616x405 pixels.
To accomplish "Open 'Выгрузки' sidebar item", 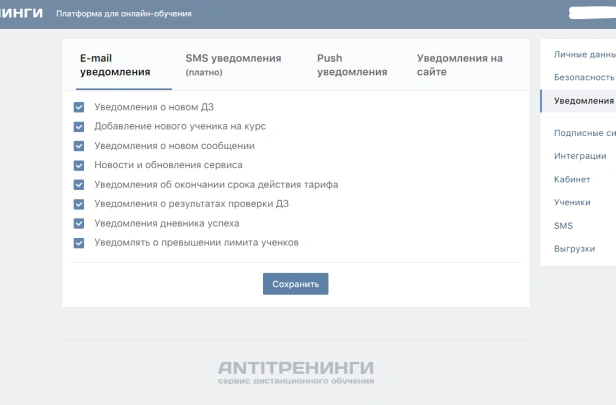I will tap(574, 248).
